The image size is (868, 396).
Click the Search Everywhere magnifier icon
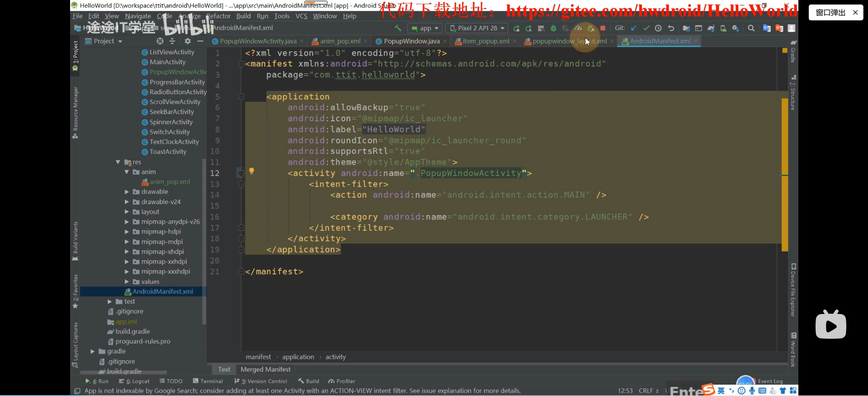[x=751, y=28]
